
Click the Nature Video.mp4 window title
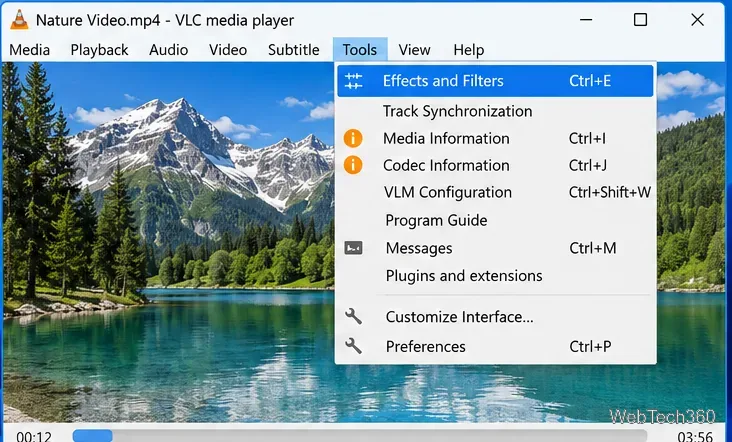click(165, 20)
